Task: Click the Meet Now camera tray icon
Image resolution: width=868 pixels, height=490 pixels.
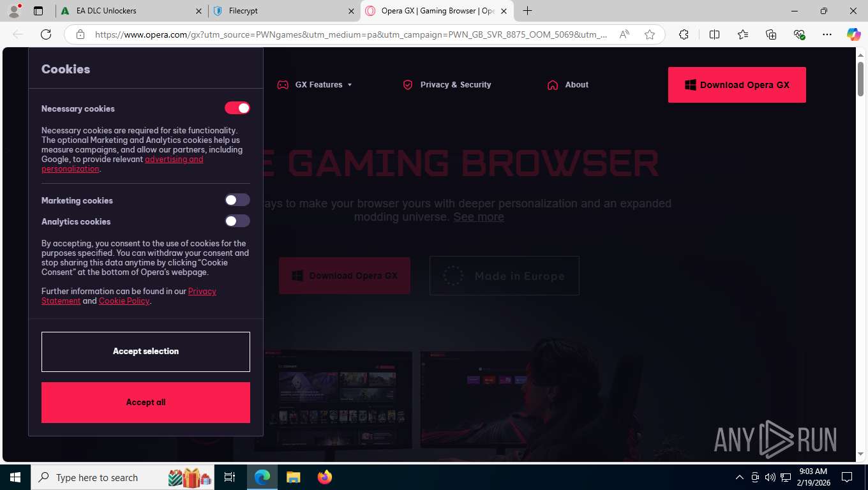Action: pyautogui.click(x=755, y=477)
